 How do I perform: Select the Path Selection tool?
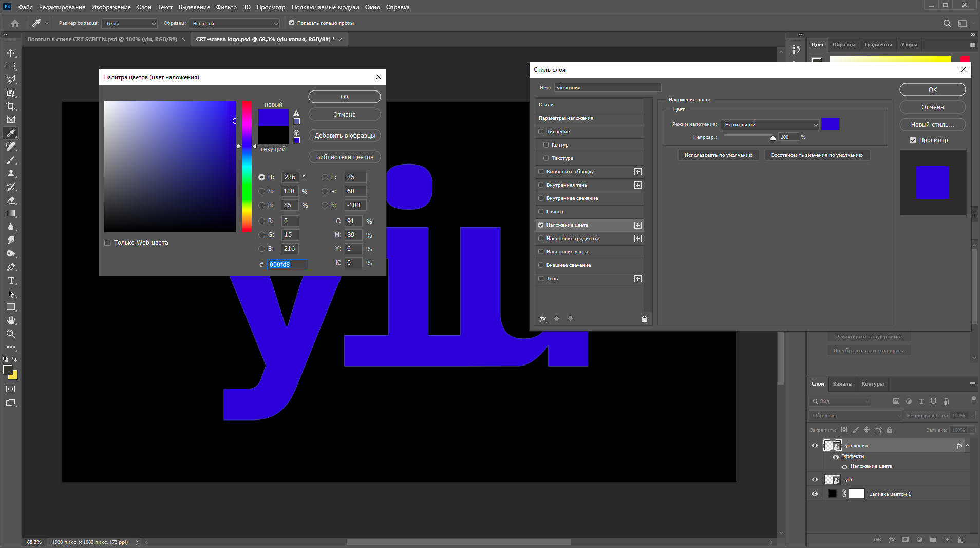[11, 294]
